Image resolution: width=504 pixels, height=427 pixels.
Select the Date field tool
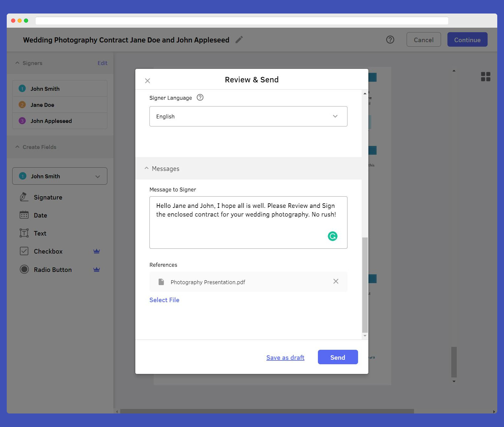pyautogui.click(x=40, y=215)
